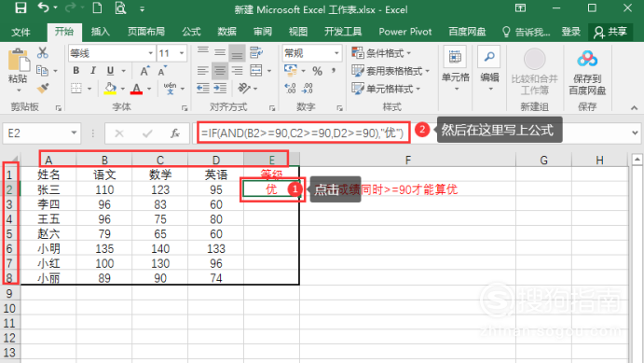This screenshot has height=363, width=644.
Task: Select cell B2 containing 110
Action: pyautogui.click(x=104, y=189)
